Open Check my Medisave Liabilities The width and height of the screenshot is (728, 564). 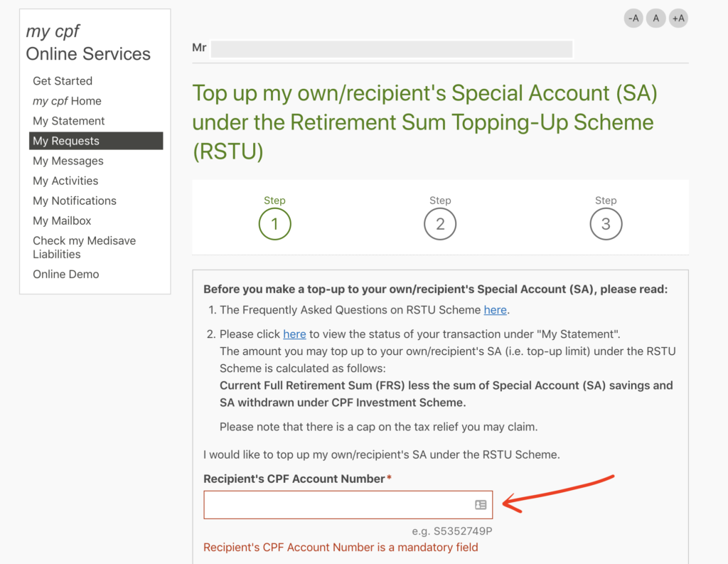pyautogui.click(x=85, y=248)
